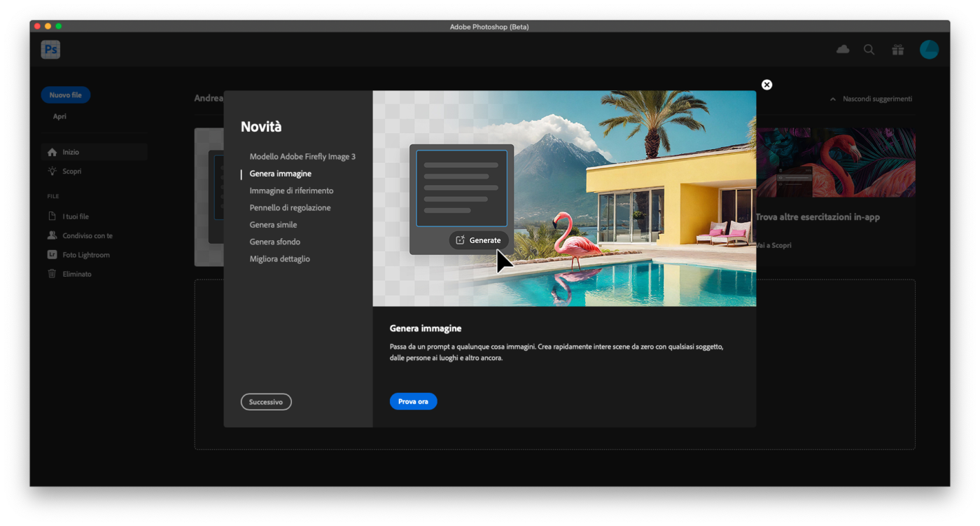Open the user profile avatar
The image size is (980, 526).
929,50
